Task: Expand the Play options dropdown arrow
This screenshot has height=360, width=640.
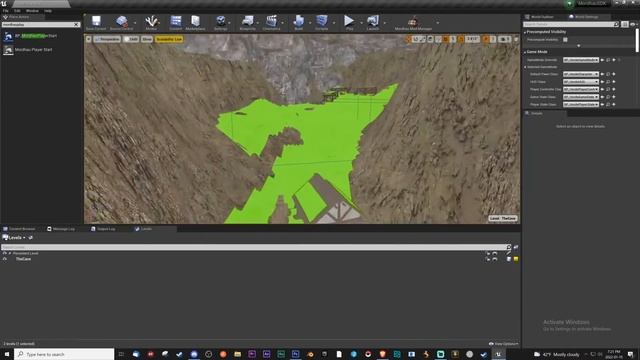Action: coord(361,23)
